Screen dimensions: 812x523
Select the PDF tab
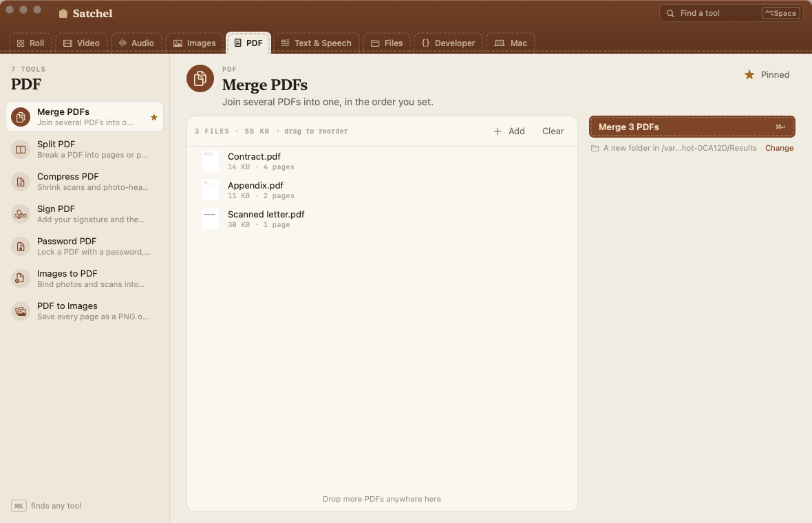tap(248, 43)
